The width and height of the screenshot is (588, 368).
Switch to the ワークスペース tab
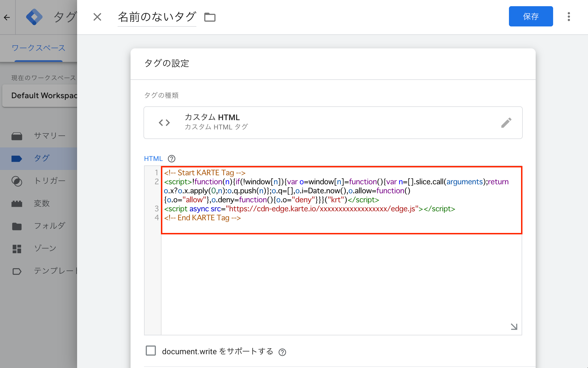pos(39,48)
